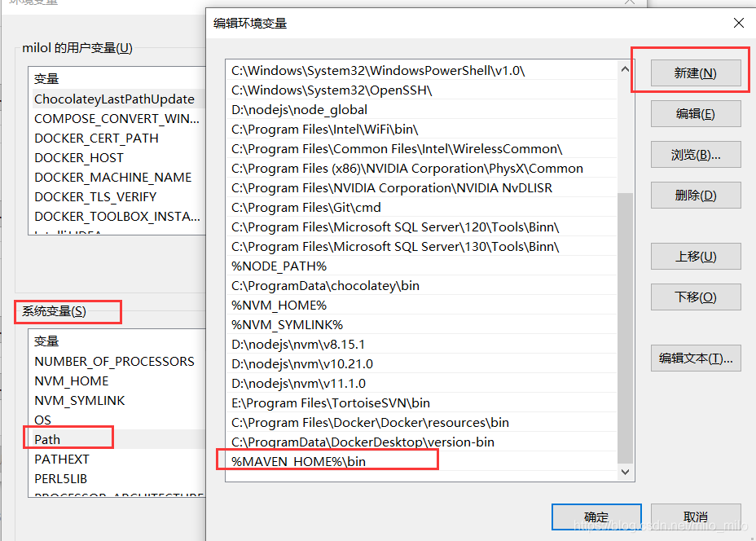Select the Intel\WiFi\bin\ path entry
The width and height of the screenshot is (756, 541).
coord(421,130)
